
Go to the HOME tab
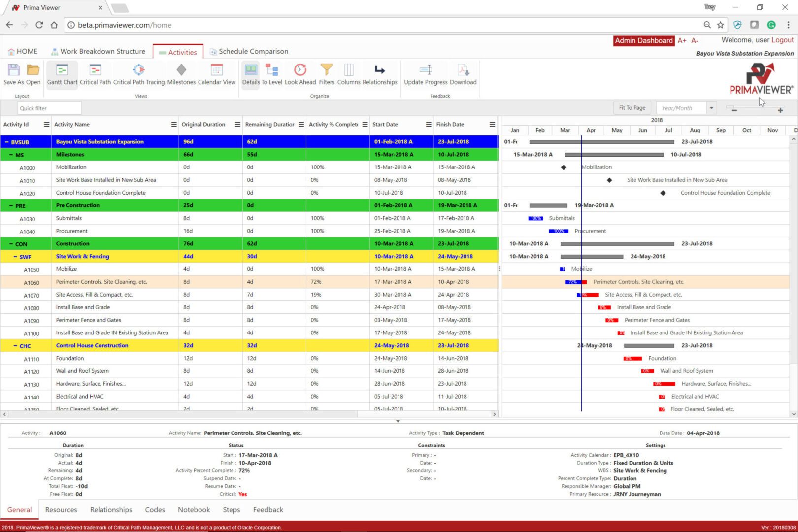click(23, 51)
